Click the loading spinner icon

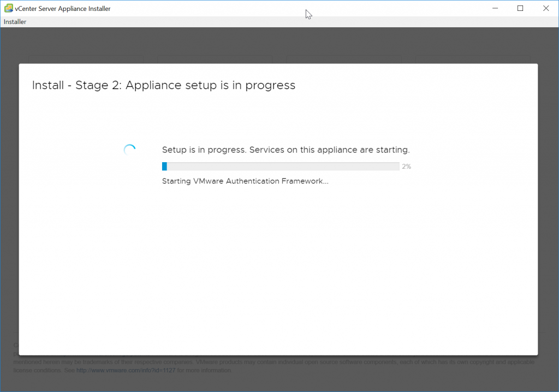(x=129, y=150)
